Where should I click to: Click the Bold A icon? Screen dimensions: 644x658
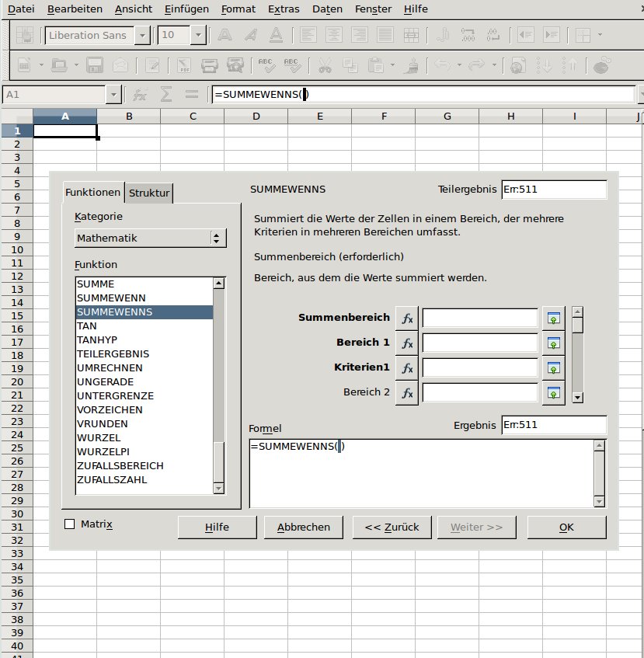tap(225, 35)
